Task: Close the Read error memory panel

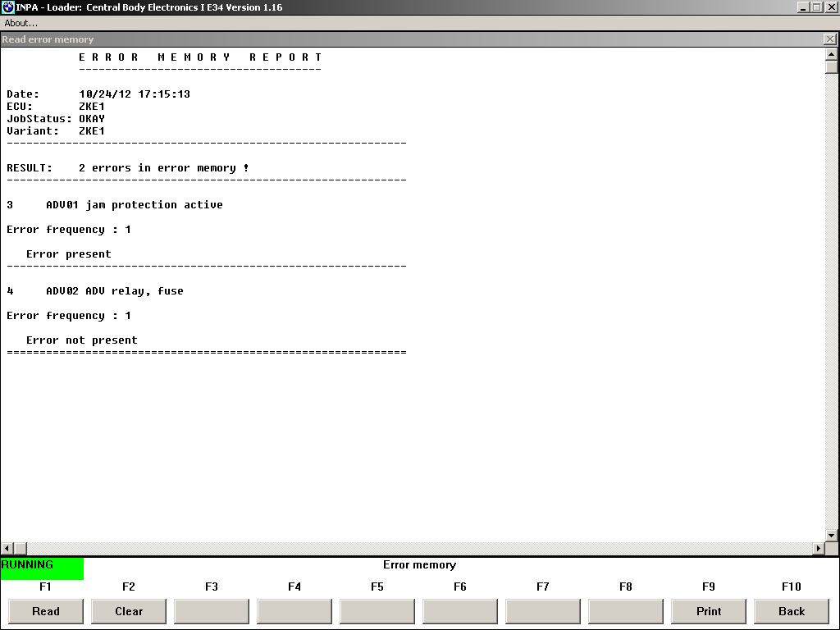Action: coord(830,39)
